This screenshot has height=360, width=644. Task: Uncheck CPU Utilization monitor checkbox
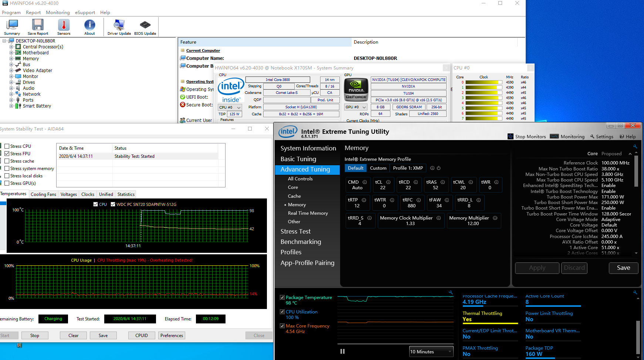click(282, 312)
